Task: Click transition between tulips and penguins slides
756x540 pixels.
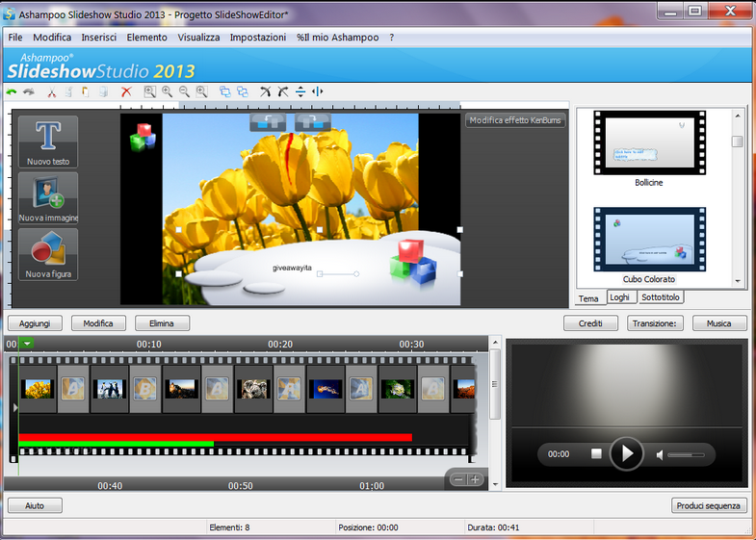Action: 73,389
